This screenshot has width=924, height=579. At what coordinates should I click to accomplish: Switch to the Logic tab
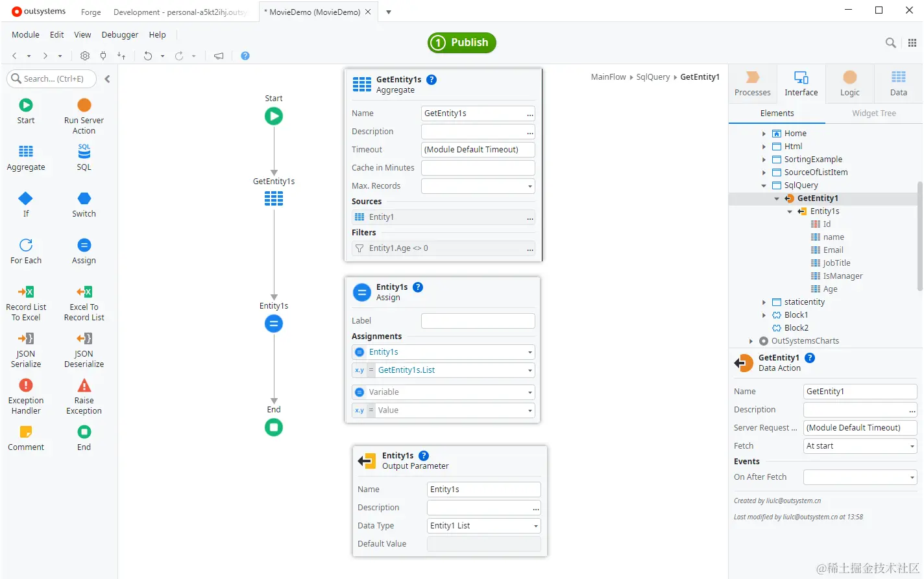click(850, 84)
